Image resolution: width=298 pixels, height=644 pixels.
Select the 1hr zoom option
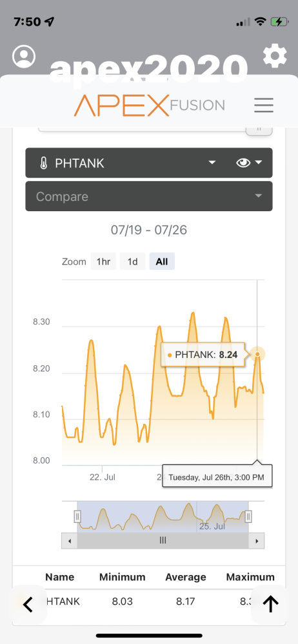(x=103, y=261)
